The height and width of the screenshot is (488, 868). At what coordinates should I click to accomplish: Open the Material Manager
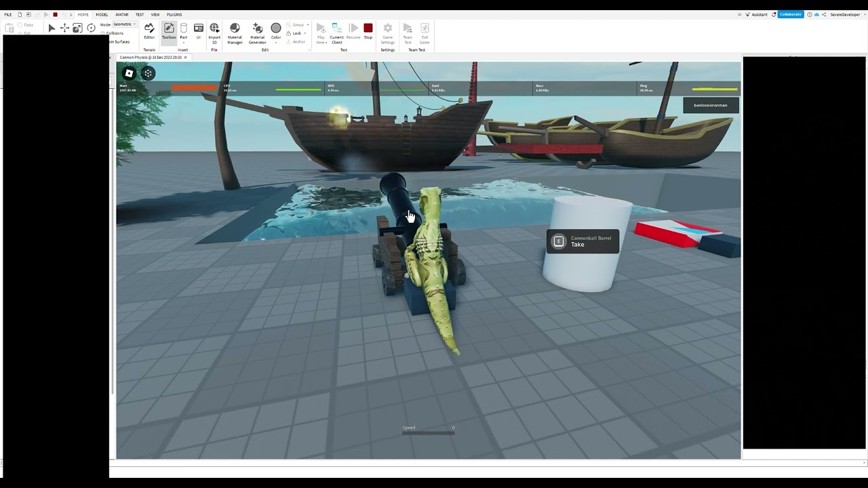[235, 33]
